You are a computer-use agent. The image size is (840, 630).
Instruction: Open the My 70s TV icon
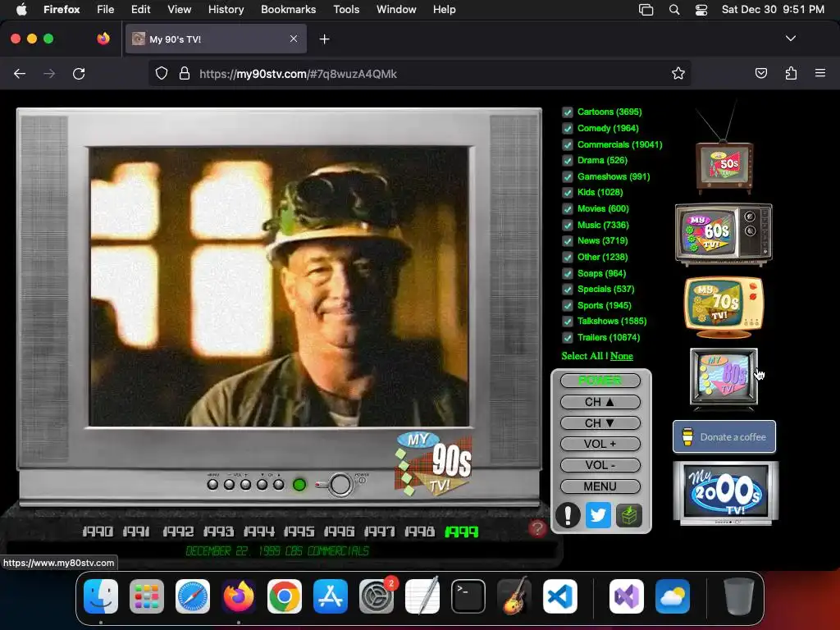pos(724,307)
